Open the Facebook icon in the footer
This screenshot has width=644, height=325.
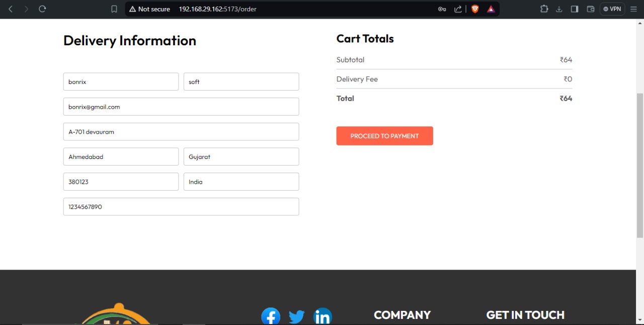point(271,316)
